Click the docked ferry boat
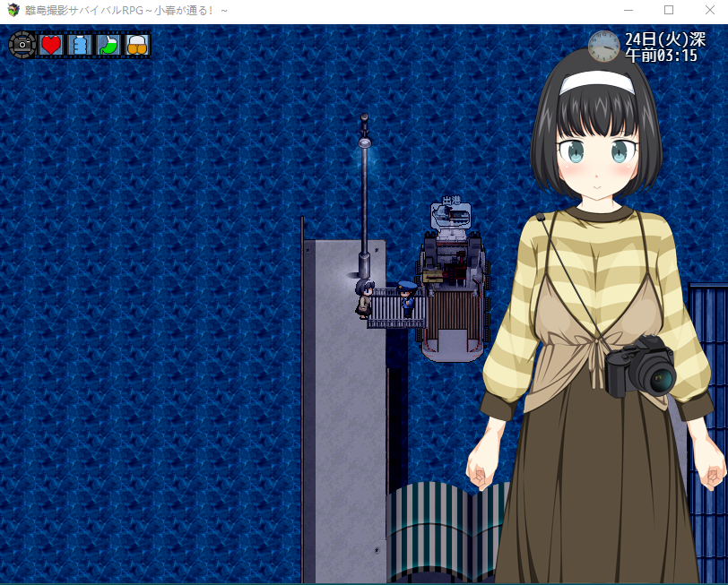 click(x=453, y=295)
